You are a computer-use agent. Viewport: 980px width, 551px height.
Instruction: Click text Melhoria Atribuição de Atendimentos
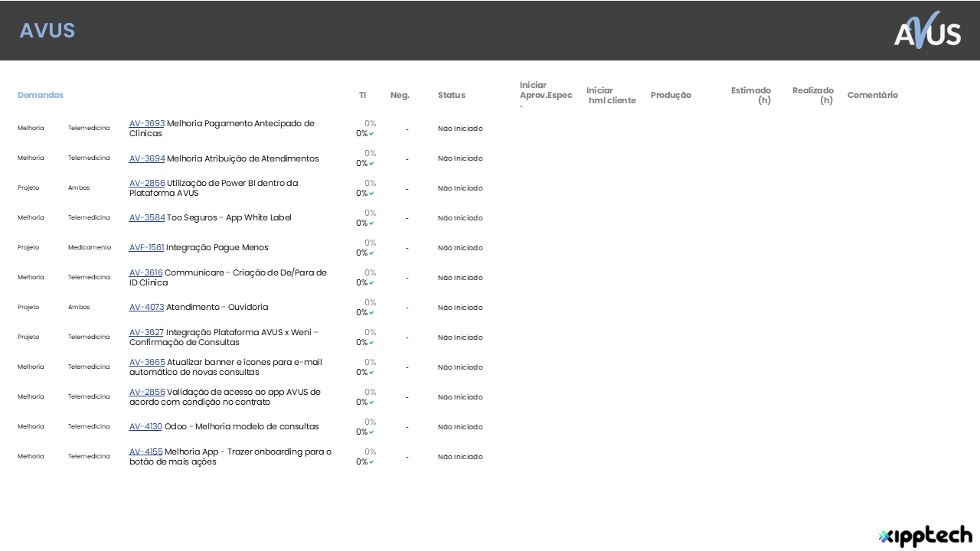tap(243, 158)
